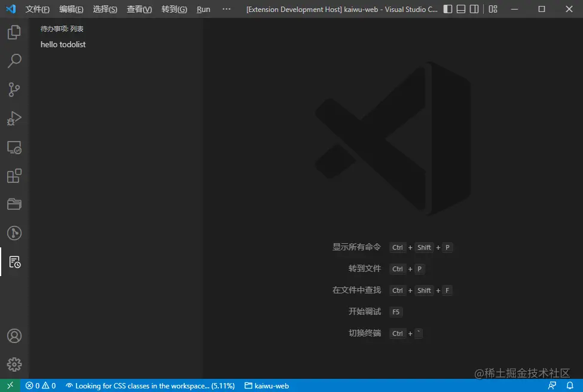
Task: Open the Remote Explorer view
Action: [x=14, y=147]
